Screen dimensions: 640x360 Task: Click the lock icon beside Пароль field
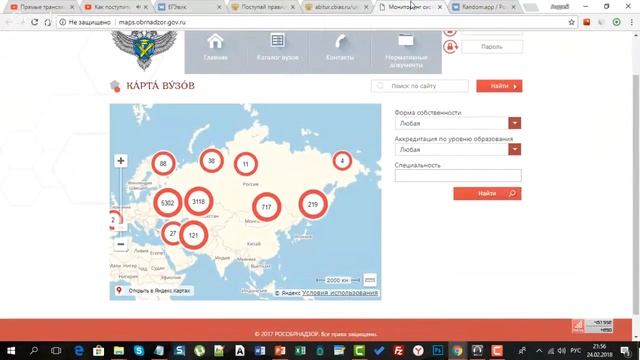pyautogui.click(x=450, y=47)
